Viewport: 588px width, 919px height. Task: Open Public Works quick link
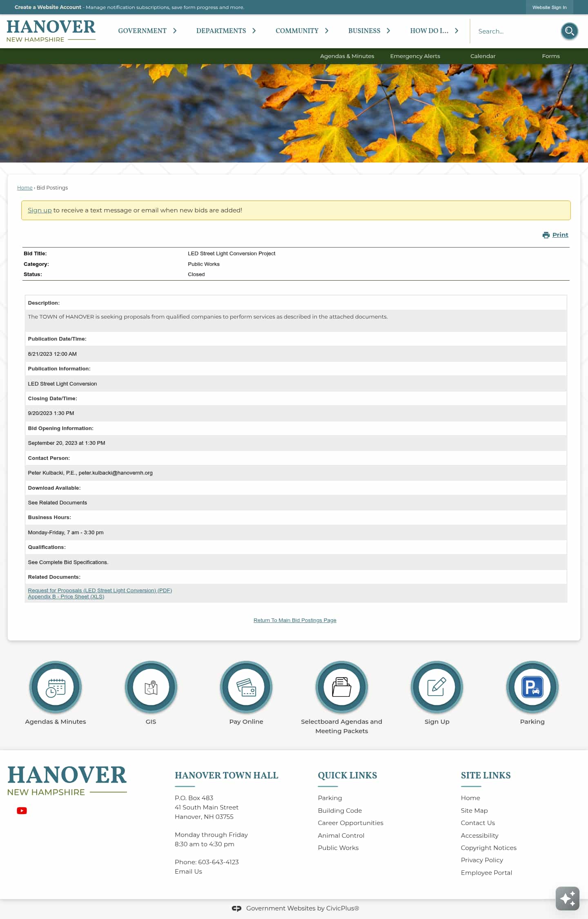click(338, 848)
